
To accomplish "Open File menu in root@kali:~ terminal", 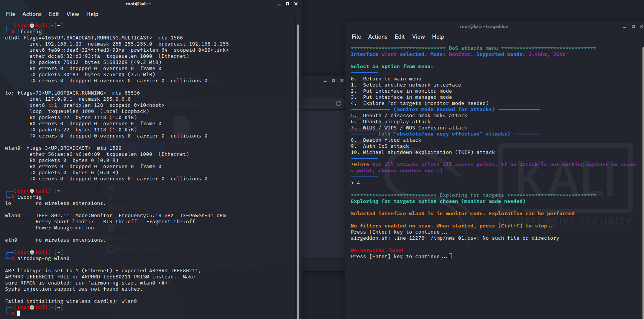I will 10,14.
